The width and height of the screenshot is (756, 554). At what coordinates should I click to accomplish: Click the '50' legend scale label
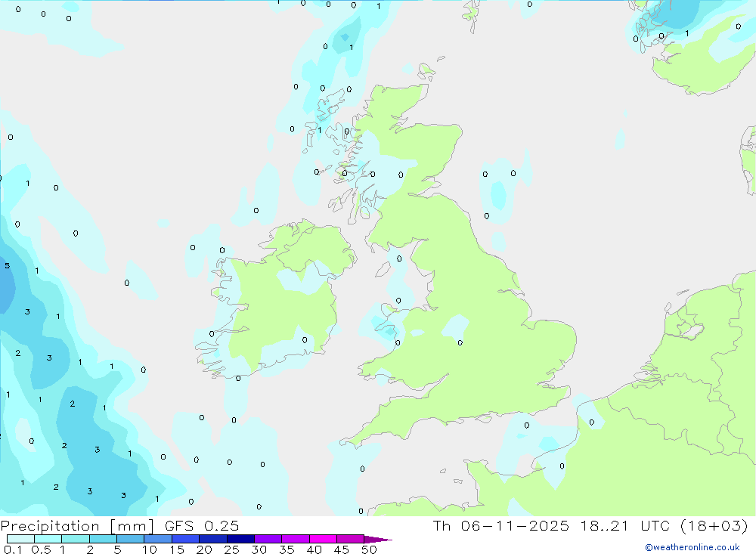[x=369, y=549]
